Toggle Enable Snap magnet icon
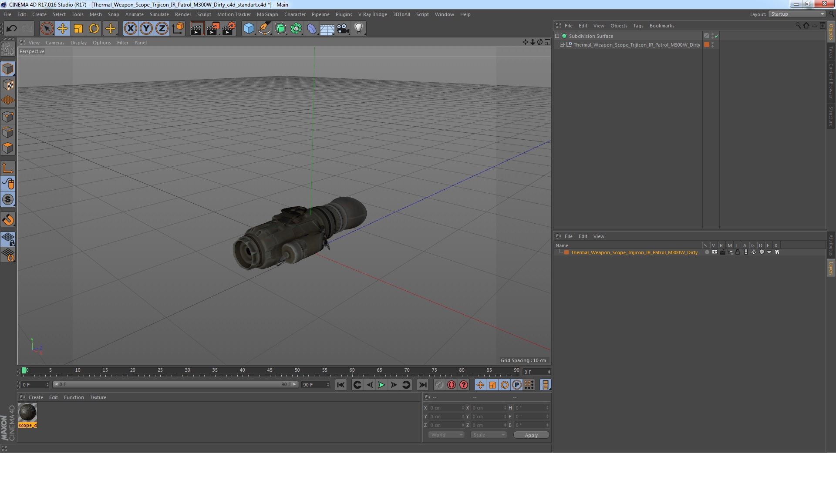This screenshot has width=836, height=504. click(x=8, y=220)
